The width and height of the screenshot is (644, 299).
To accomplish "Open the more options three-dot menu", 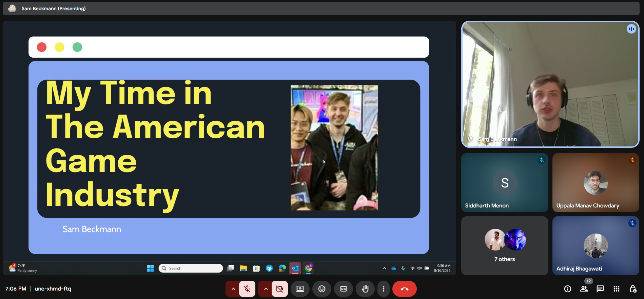I will pyautogui.click(x=384, y=289).
